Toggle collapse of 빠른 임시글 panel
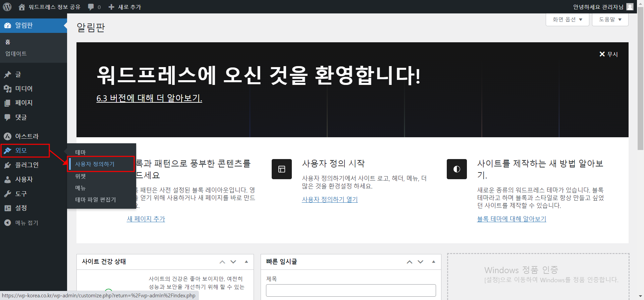Screen dimensions: 644x300 coord(434,262)
